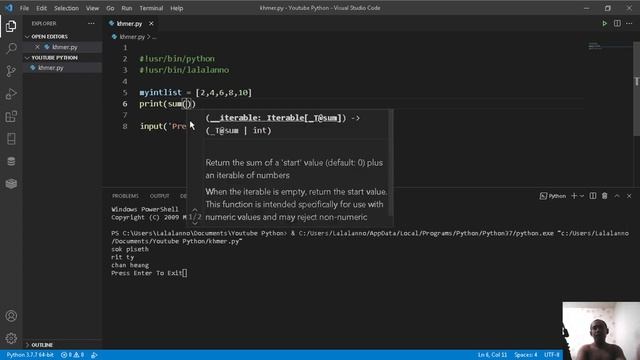This screenshot has width=640, height=360.
Task: Click the errors and warnings status indicator
Action: [72, 355]
